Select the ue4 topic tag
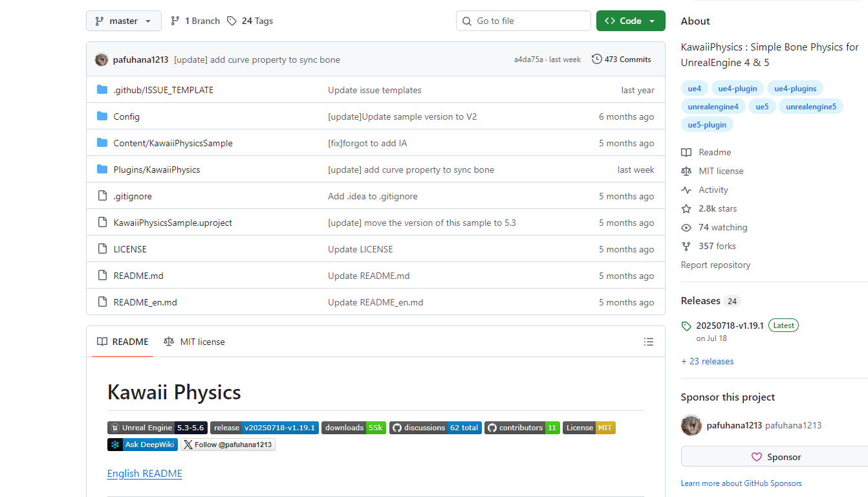 (695, 89)
